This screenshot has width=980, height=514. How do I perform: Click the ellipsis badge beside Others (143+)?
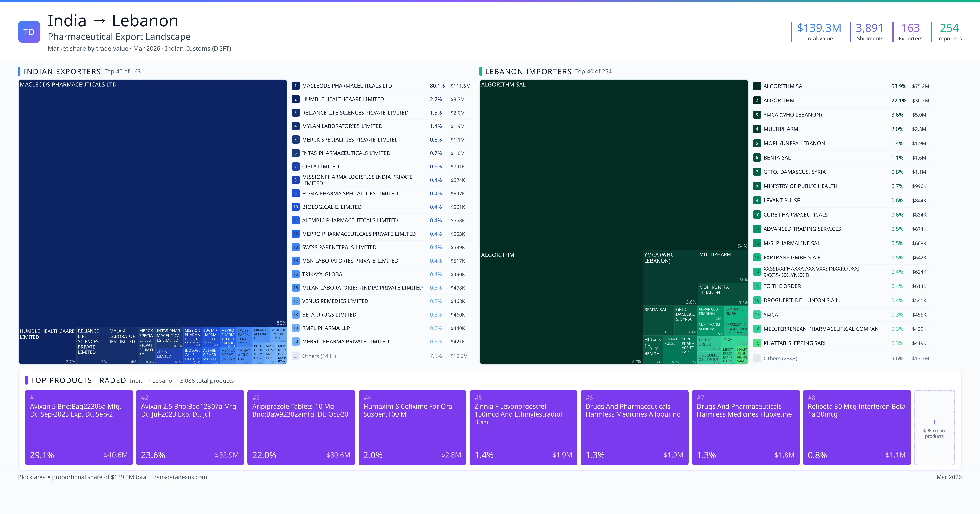296,356
